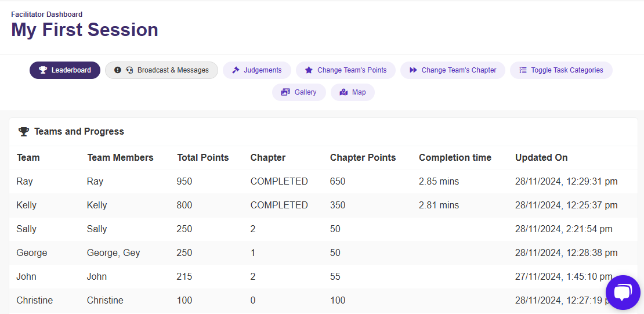The image size is (644, 314).
Task: Click the trophy icon on Leaderboard tab
Action: pos(43,70)
